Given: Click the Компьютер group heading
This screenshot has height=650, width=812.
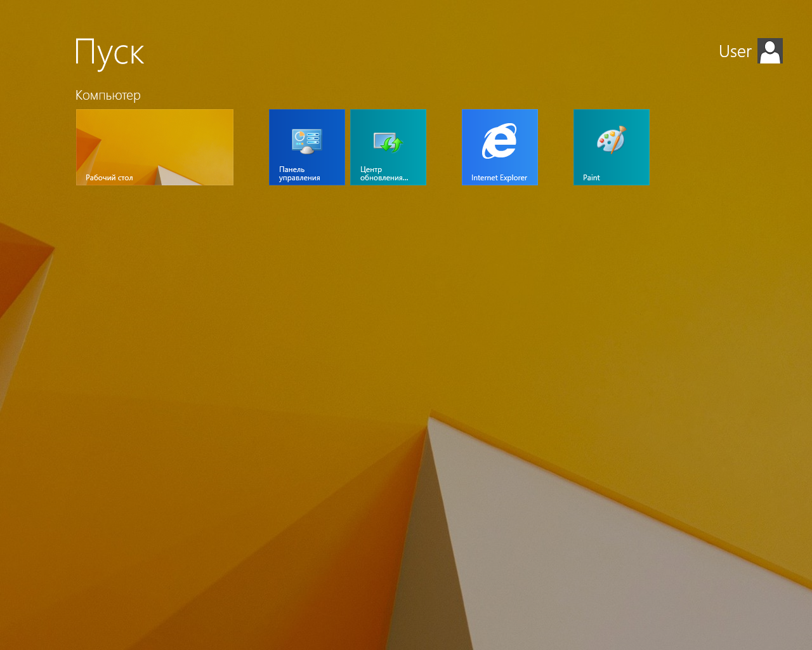Looking at the screenshot, I should click(x=108, y=95).
